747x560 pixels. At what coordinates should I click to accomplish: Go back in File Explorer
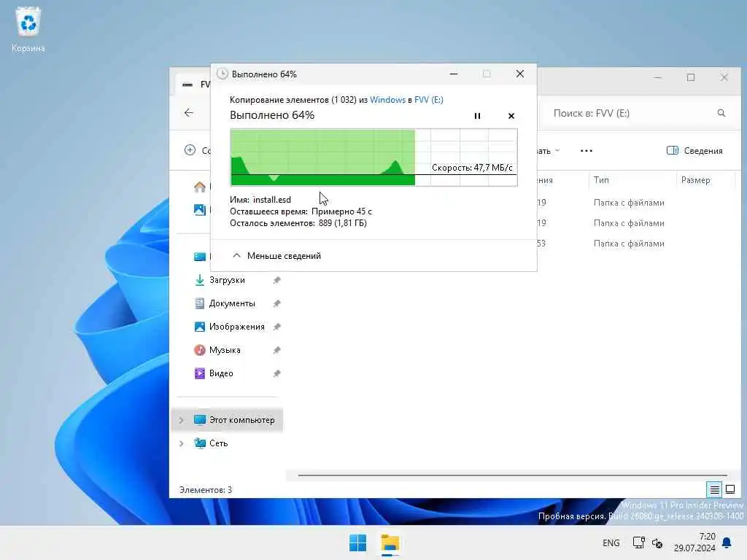coord(189,113)
